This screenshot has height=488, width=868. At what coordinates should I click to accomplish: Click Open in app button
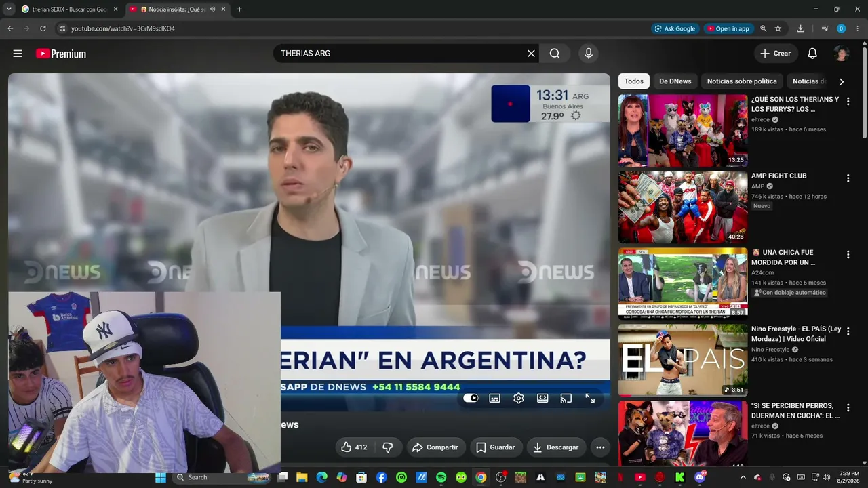[728, 28]
